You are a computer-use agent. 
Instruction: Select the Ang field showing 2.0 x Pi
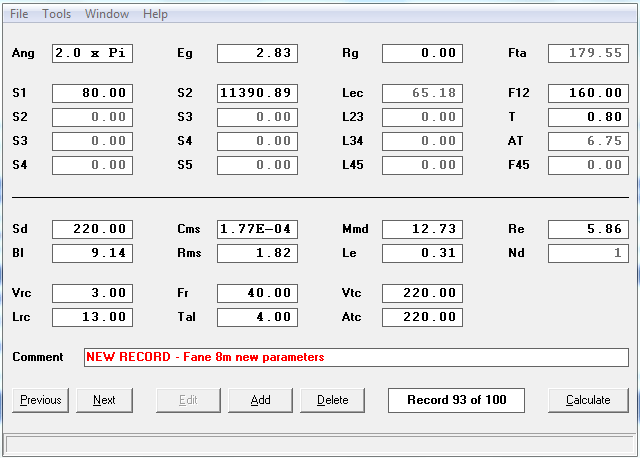(x=92, y=53)
